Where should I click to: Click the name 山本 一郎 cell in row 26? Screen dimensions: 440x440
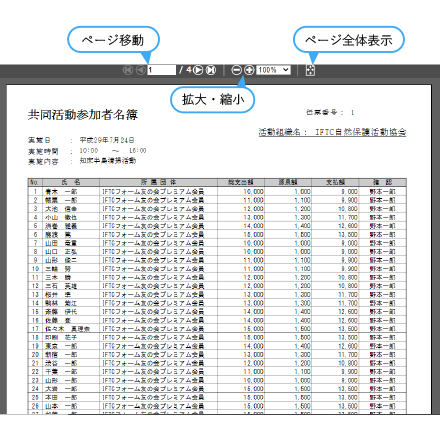click(71, 406)
